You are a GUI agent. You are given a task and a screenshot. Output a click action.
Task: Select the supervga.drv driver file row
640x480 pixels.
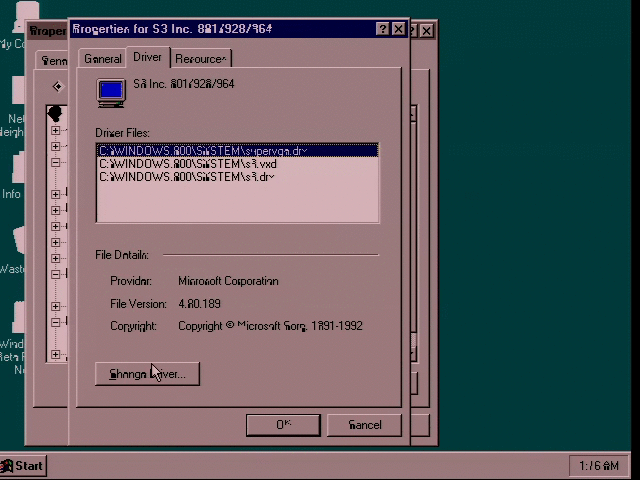click(x=238, y=151)
